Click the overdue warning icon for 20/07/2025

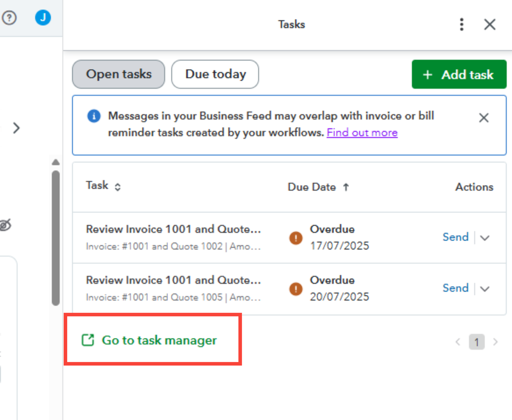[x=296, y=289]
